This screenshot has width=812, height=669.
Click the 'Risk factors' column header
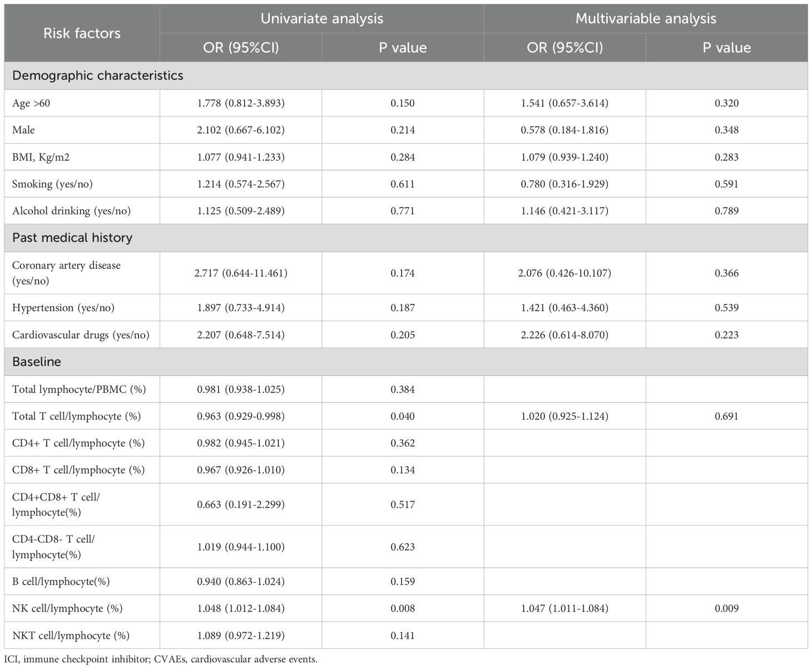coord(82,33)
